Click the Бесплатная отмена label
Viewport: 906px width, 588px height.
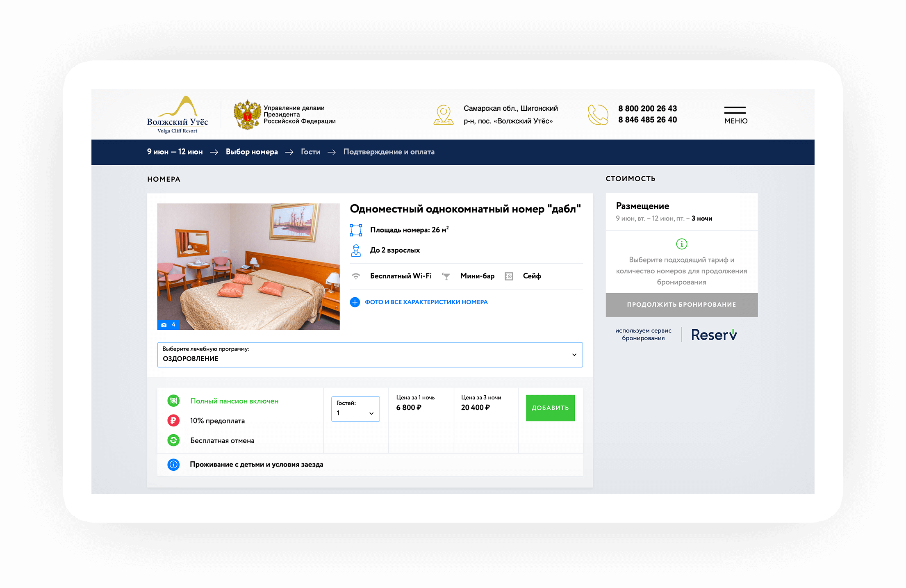(x=222, y=440)
